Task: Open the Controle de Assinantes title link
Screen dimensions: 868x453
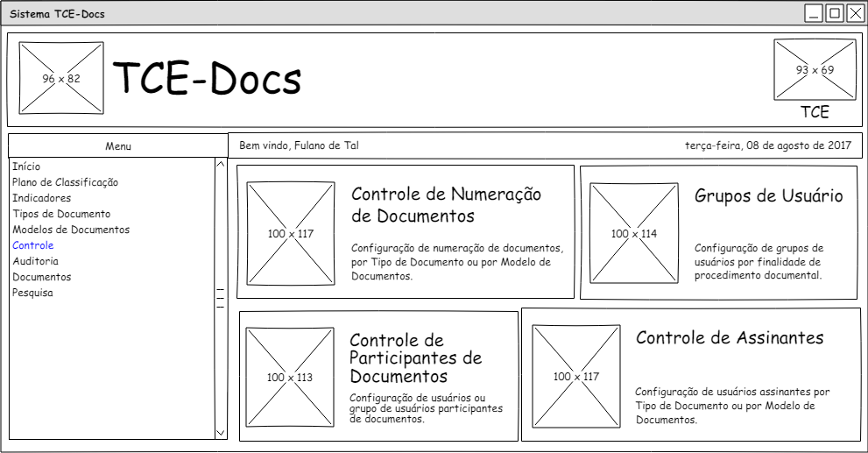Action: pos(729,338)
